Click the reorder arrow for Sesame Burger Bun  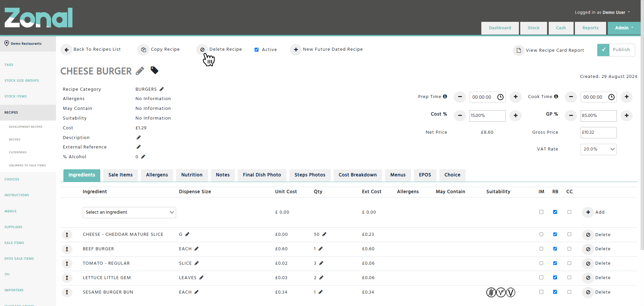coord(67,292)
